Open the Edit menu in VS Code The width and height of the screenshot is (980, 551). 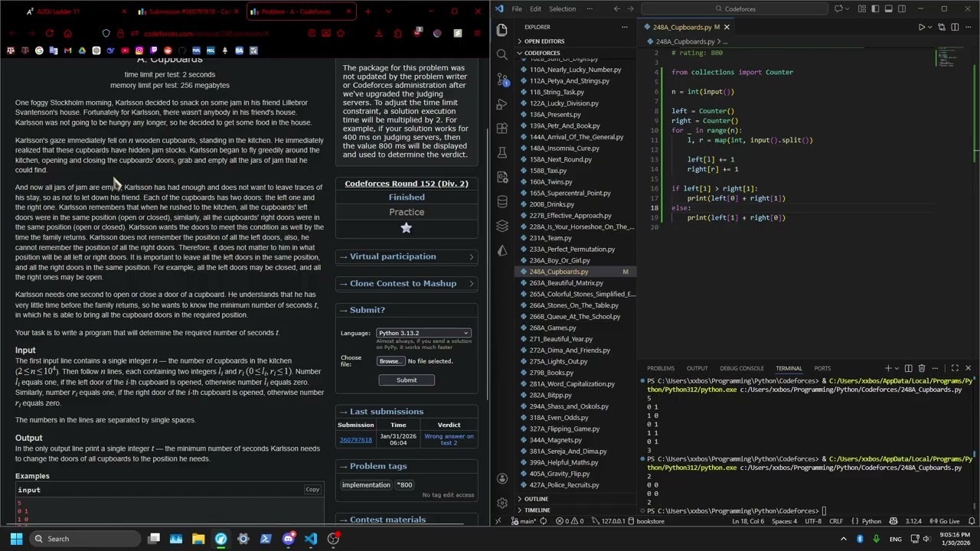pyautogui.click(x=535, y=8)
